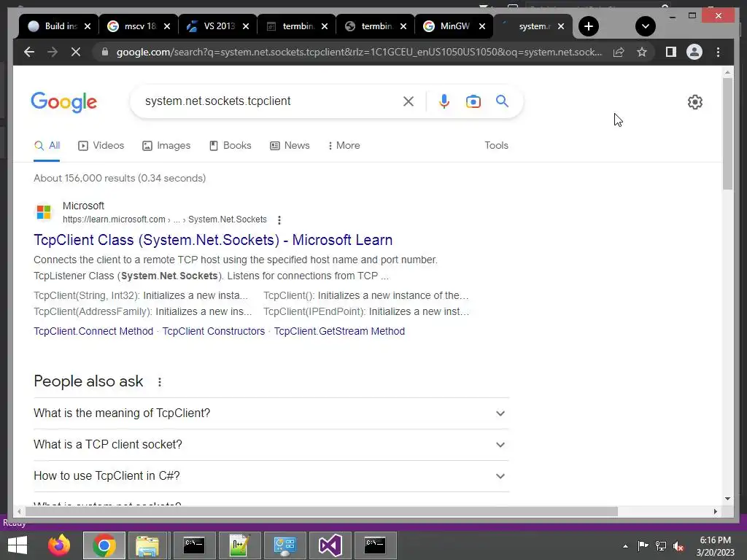Image resolution: width=747 pixels, height=560 pixels.
Task: Close the MinGW tab
Action: (x=482, y=26)
